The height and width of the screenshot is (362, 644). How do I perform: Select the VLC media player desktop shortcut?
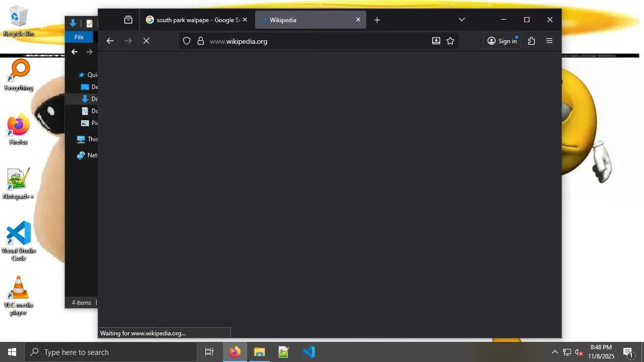(x=19, y=296)
